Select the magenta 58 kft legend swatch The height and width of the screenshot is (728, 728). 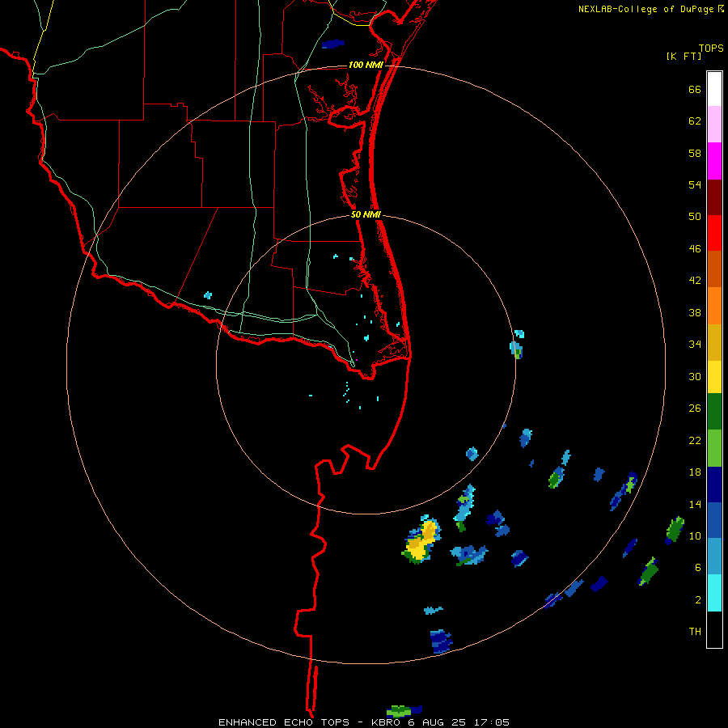click(x=714, y=161)
